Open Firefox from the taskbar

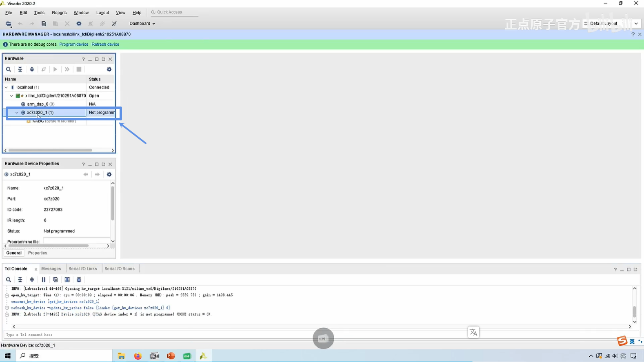(138, 356)
